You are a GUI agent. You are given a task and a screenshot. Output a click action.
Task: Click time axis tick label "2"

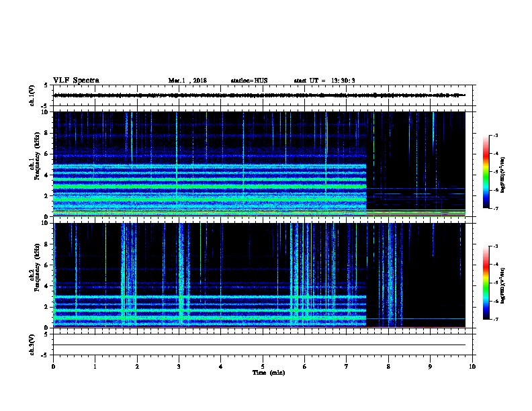137,367
